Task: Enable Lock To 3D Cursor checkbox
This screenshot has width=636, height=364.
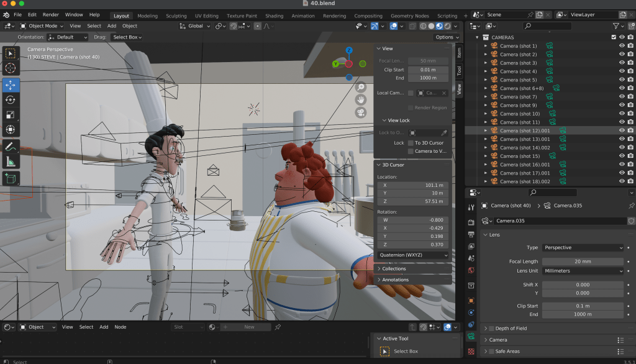Action: [411, 143]
